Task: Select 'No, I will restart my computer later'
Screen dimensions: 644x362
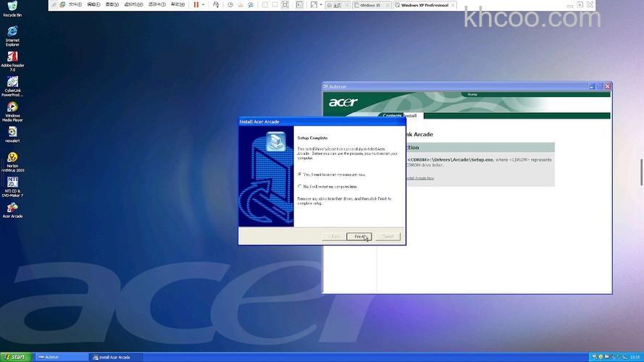Action: coord(300,186)
